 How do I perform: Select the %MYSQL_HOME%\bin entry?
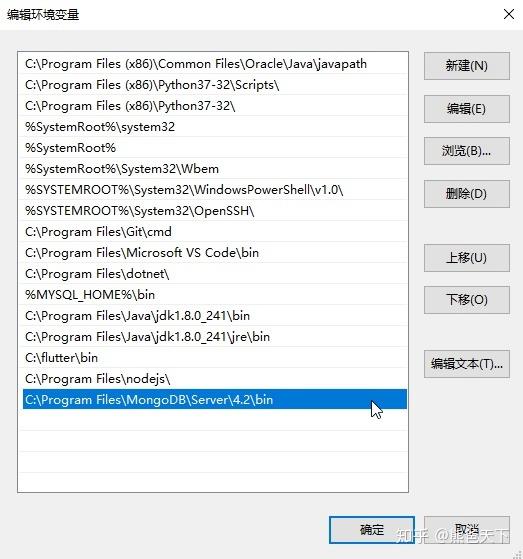(214, 295)
